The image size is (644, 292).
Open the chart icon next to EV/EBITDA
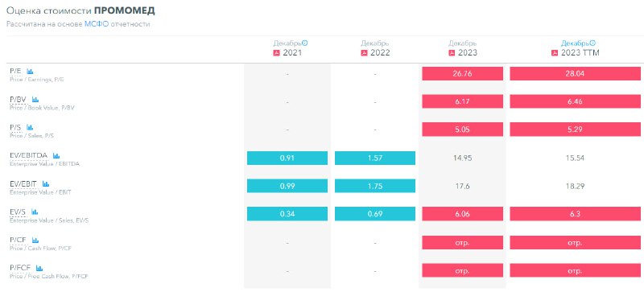pyautogui.click(x=56, y=155)
